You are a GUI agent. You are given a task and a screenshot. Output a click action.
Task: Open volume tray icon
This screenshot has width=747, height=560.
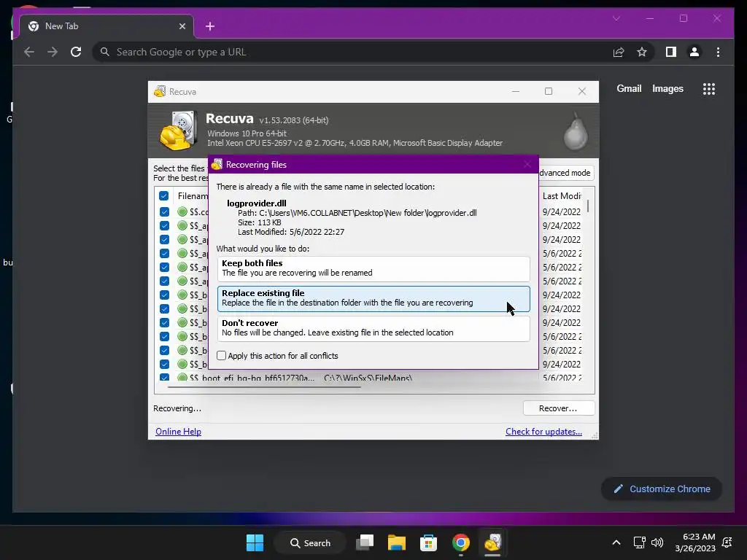[x=657, y=542]
